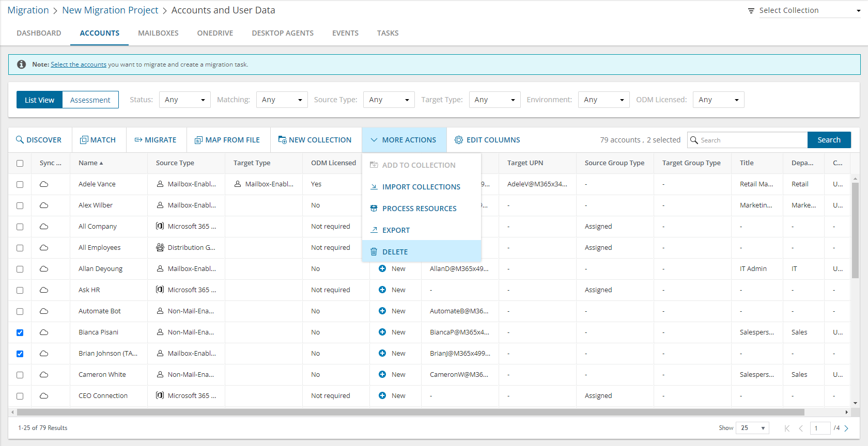Check the Adele Vance row checkbox
Viewport: 868px width, 446px height.
[20, 184]
